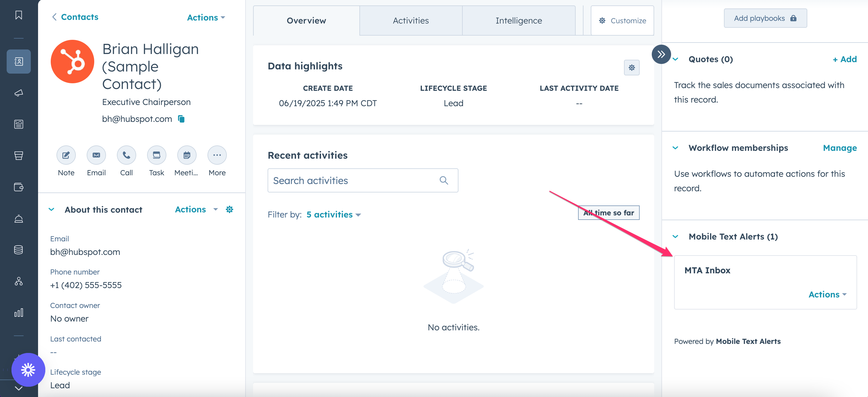Click the Create date value 06/19/2025

(327, 103)
